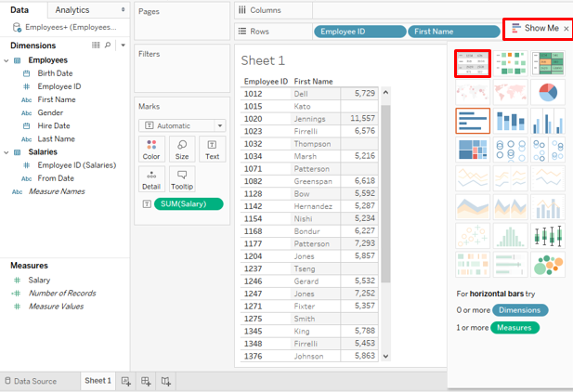This screenshot has width=573, height=392.
Task: Choose the histogram chart type
Action: 510,236
